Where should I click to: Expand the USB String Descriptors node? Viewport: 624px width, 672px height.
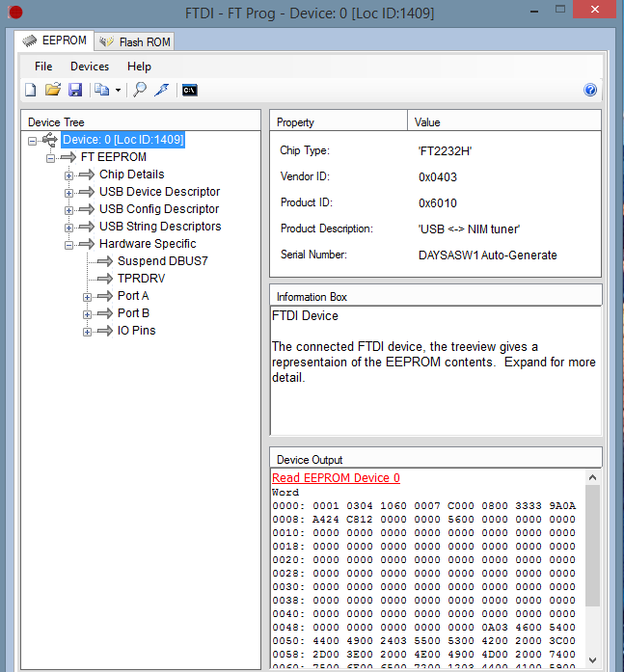click(x=68, y=228)
